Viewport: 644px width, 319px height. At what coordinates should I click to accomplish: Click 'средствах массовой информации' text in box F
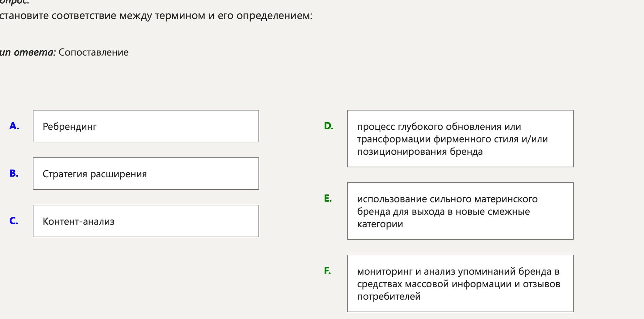pyautogui.click(x=434, y=284)
